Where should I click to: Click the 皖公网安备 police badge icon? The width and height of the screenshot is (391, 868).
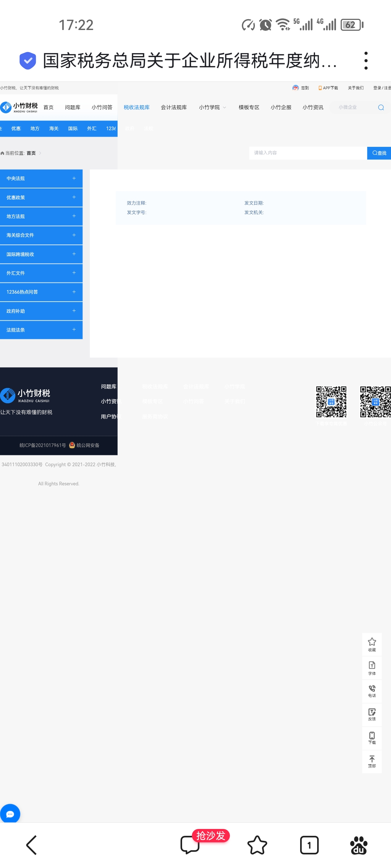click(72, 445)
